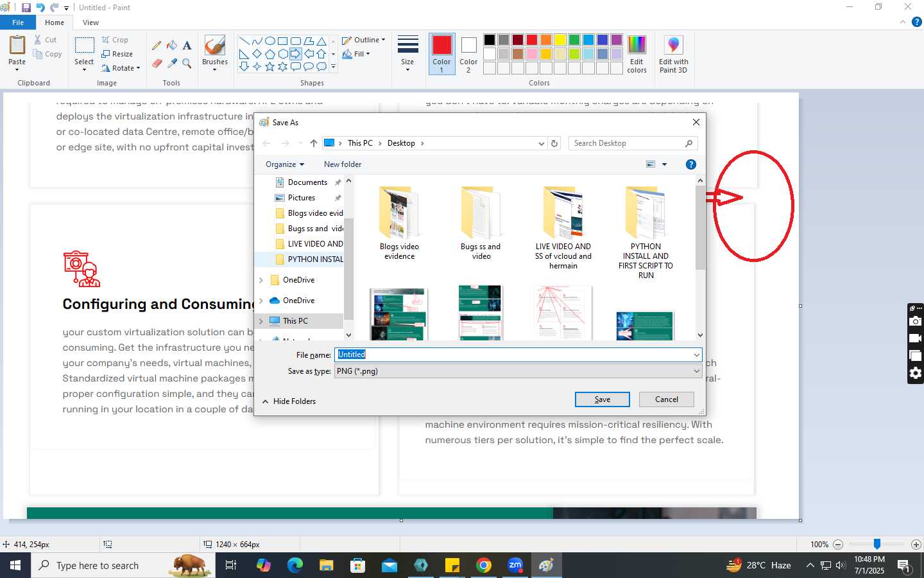Select the Magnifier tool
This screenshot has width=924, height=578.
click(187, 63)
